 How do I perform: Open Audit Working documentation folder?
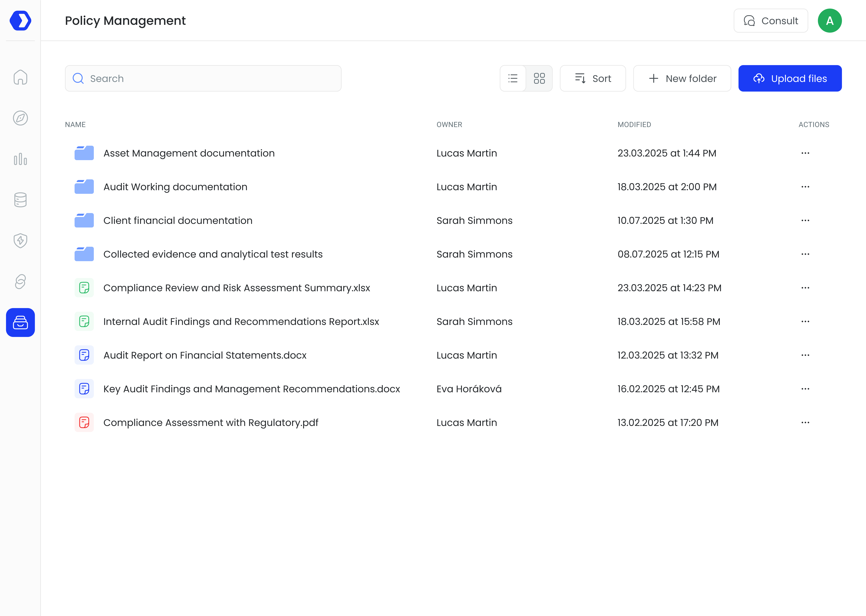(x=175, y=187)
